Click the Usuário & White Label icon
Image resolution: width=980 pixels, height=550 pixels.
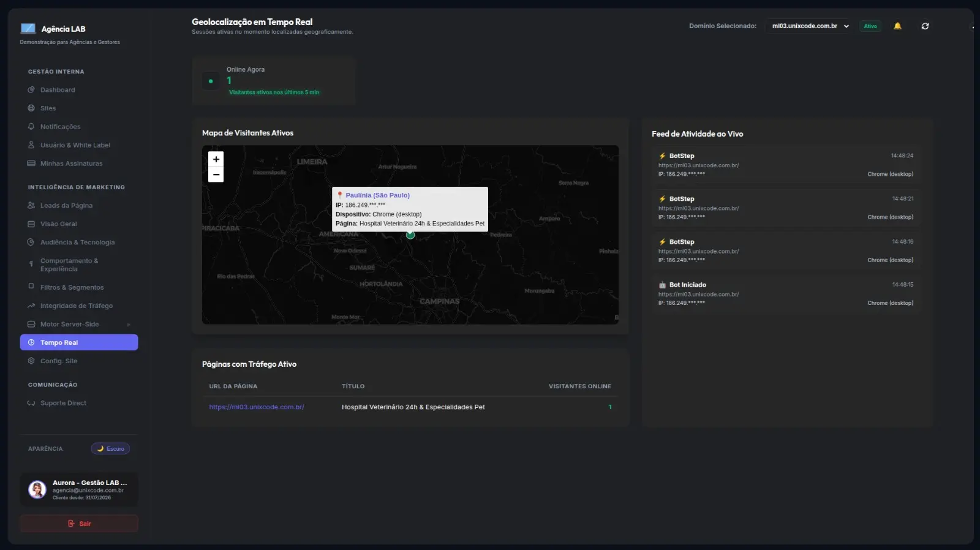[31, 145]
